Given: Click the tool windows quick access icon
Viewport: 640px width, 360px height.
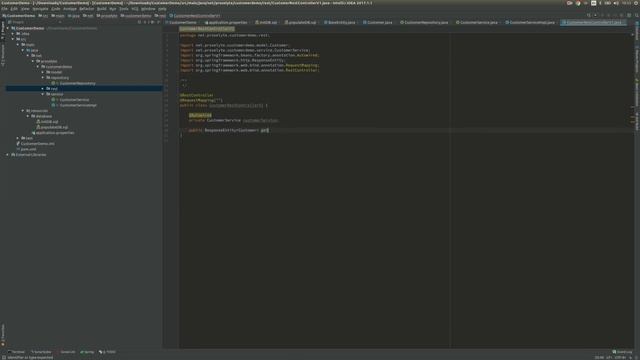Looking at the screenshot, I should tap(4, 358).
